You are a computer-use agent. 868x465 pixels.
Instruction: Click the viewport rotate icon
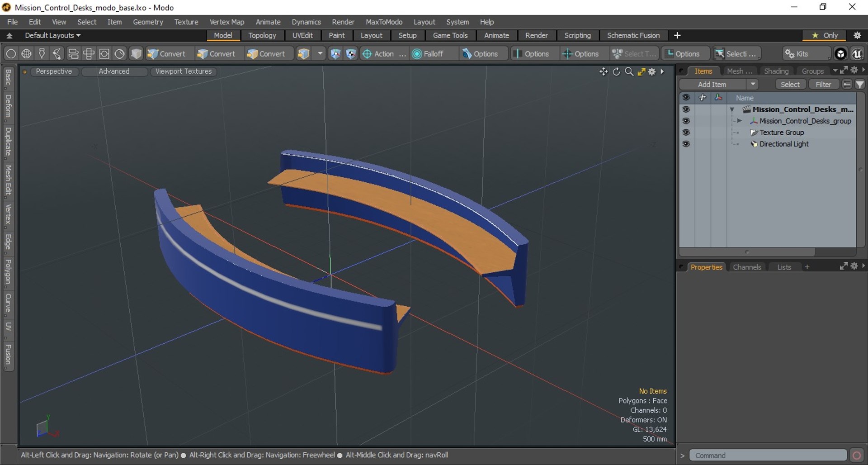616,72
